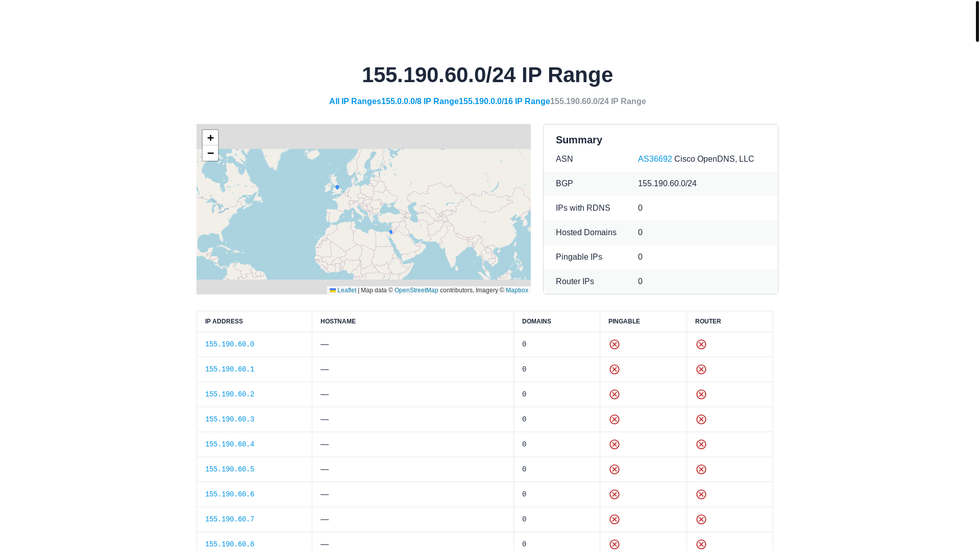This screenshot has width=980, height=551.
Task: Click the PINGABLE column header
Action: [x=643, y=321]
